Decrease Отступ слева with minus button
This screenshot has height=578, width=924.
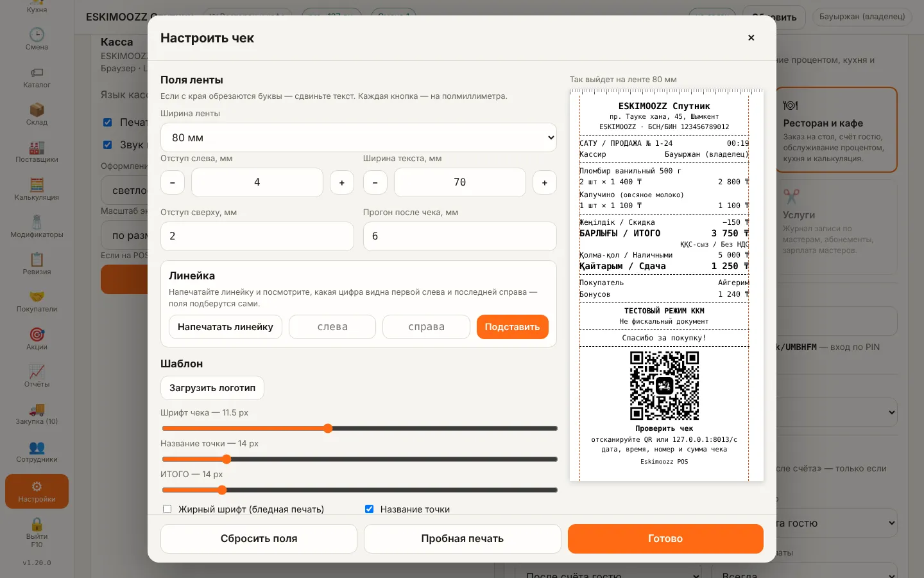click(172, 182)
